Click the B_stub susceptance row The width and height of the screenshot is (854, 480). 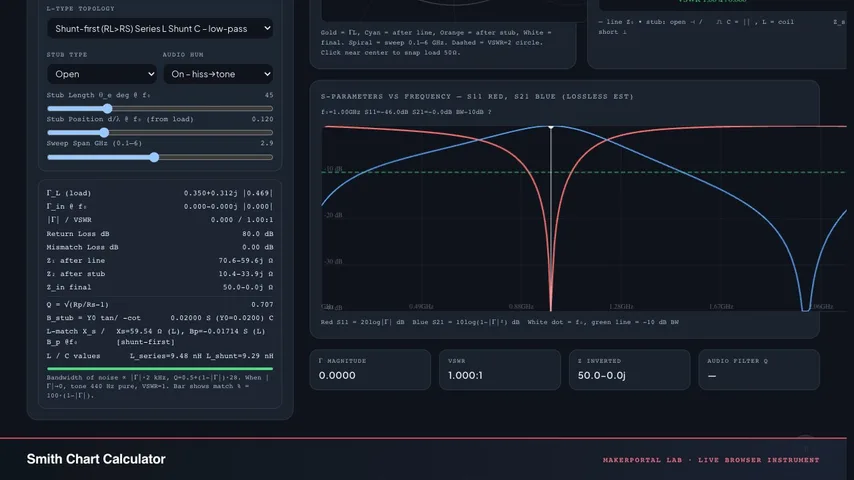click(x=160, y=318)
